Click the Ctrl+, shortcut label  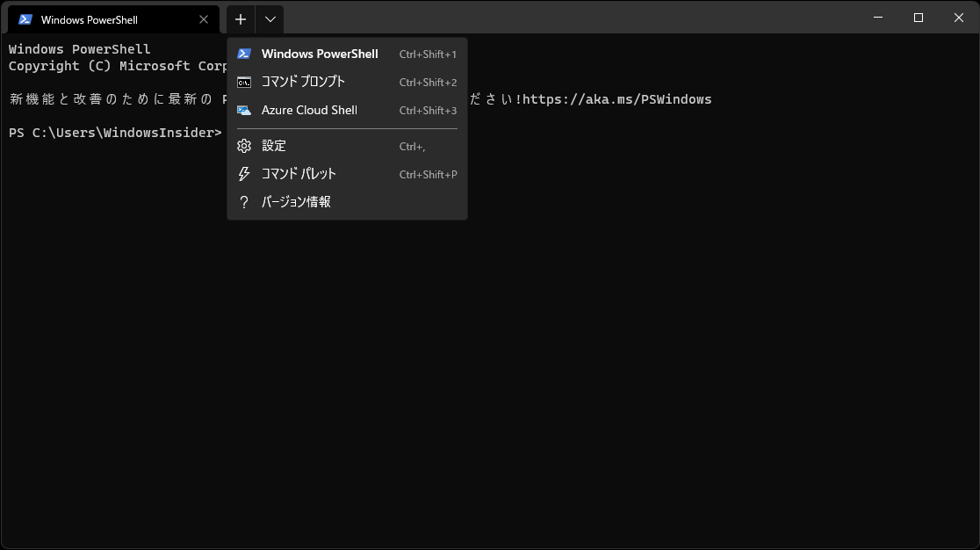click(x=413, y=146)
